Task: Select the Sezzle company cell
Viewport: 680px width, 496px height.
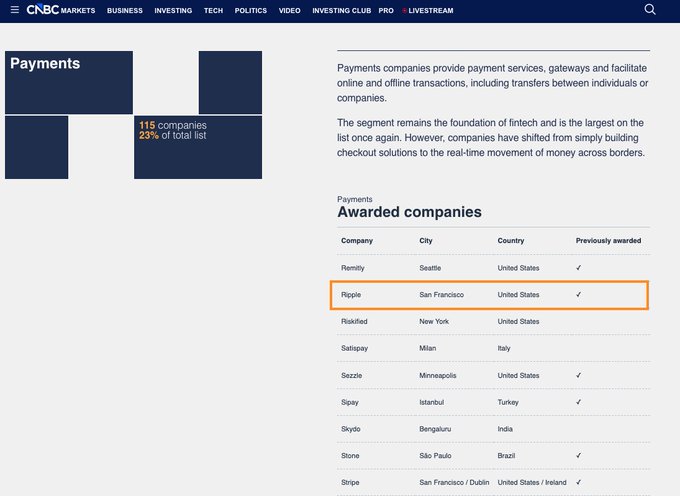Action: 351,375
